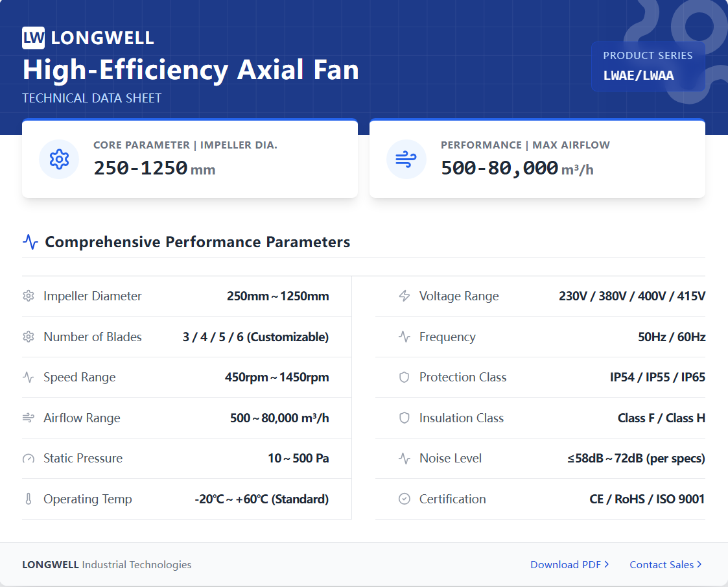
Task: Click the pulse icon beside Comprehensive Performance Parameters
Action: (x=29, y=241)
